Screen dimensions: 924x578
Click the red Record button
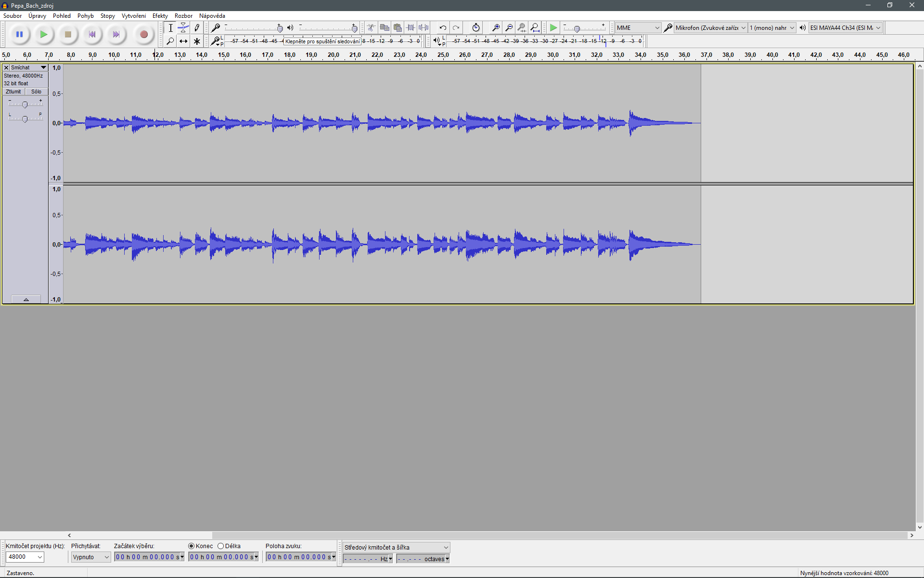pos(143,34)
